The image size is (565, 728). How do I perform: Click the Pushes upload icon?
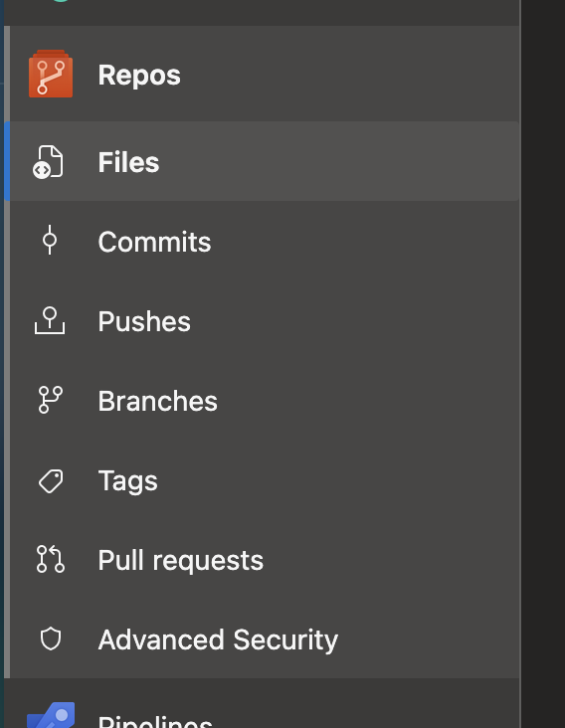50,320
